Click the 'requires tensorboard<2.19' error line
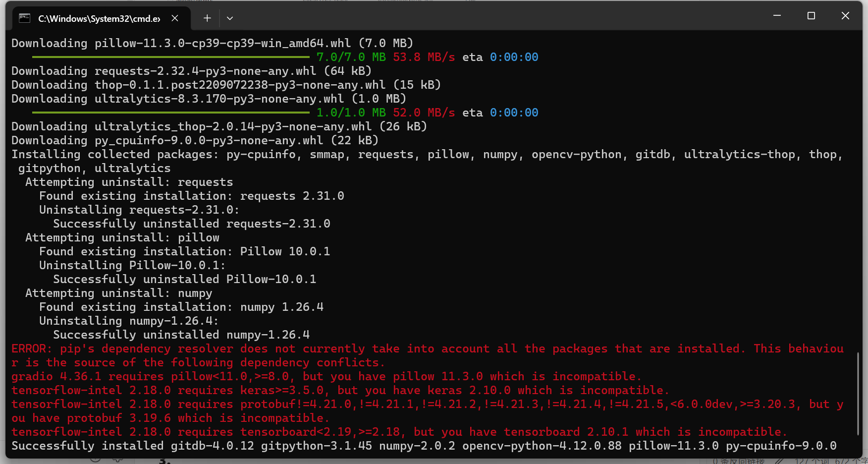 point(400,432)
